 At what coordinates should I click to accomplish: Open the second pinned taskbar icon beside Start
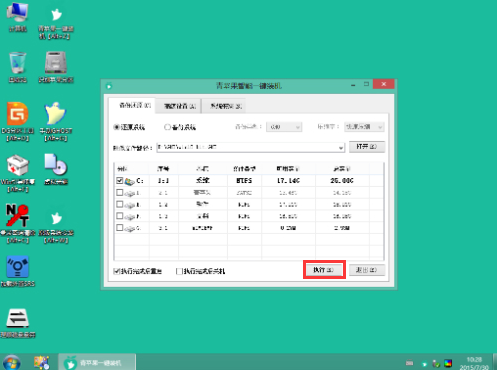[41, 363]
